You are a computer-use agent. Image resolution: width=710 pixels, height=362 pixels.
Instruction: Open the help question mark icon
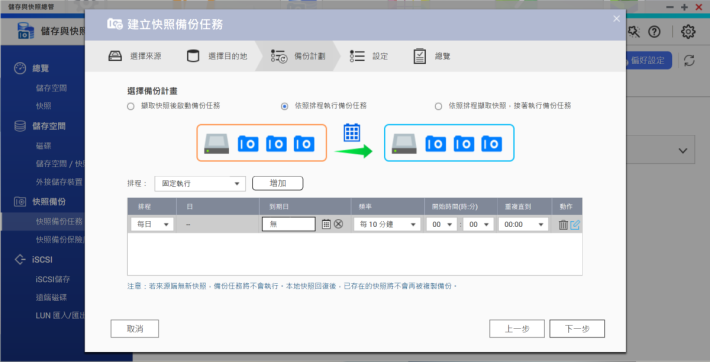[654, 32]
